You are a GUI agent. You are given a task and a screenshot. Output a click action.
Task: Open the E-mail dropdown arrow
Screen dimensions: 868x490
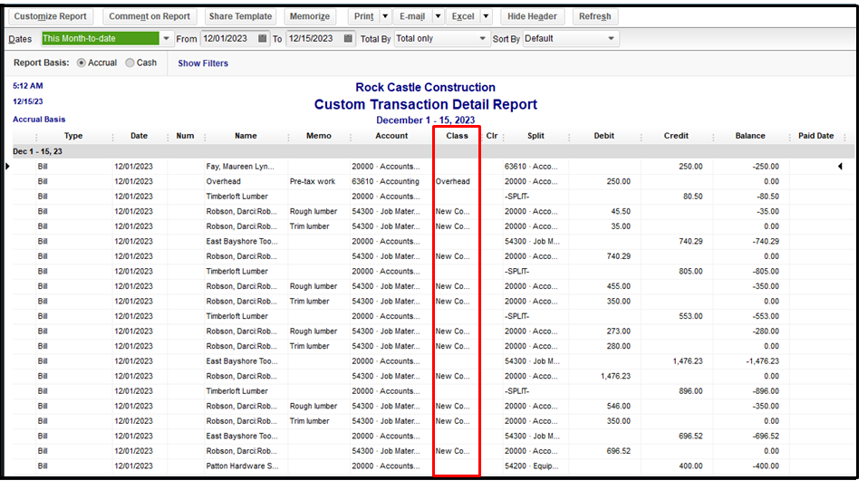click(x=438, y=16)
